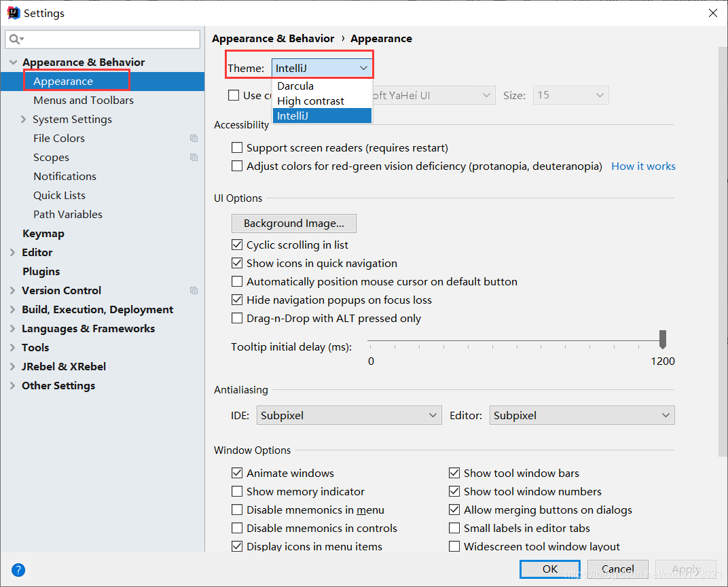Click Appearance & Behavior breadcrumb text
728x587 pixels.
coord(273,39)
